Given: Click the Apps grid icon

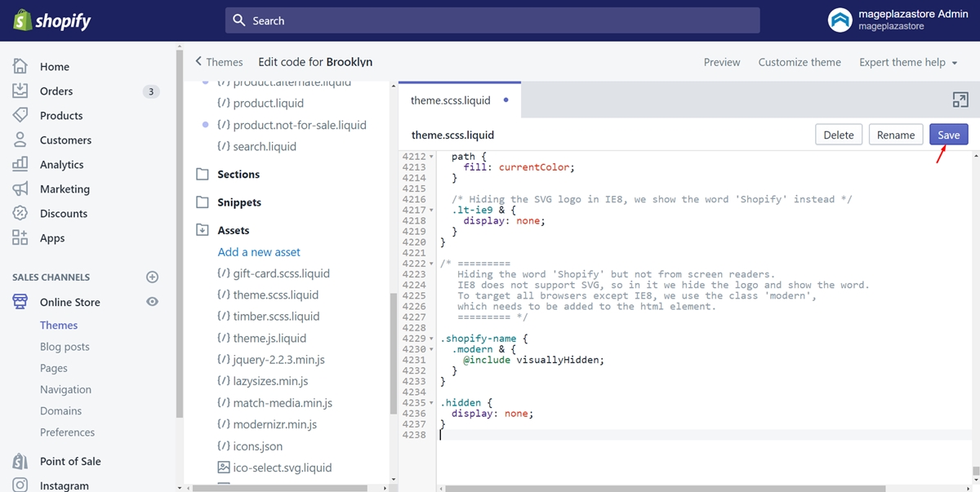Looking at the screenshot, I should pos(20,237).
